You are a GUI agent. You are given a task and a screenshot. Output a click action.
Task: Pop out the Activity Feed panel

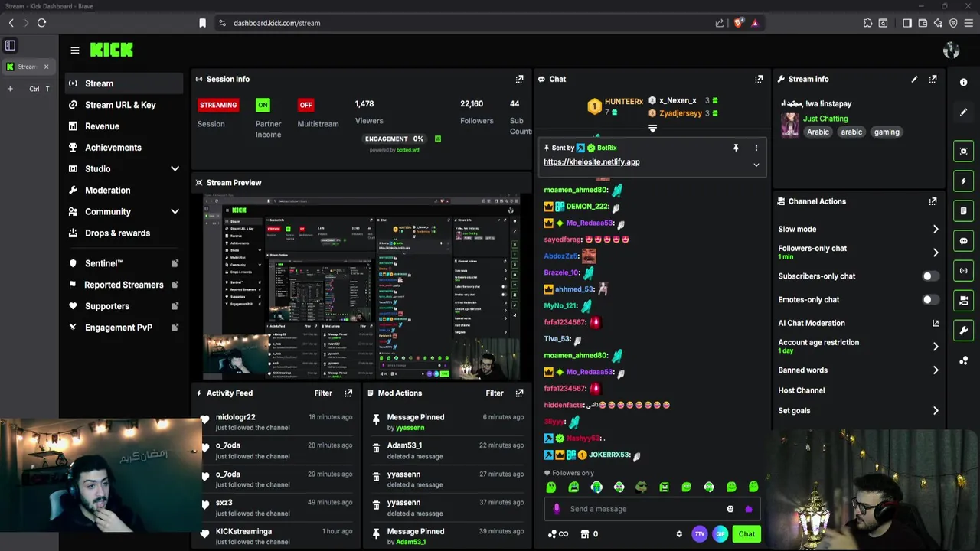348,393
